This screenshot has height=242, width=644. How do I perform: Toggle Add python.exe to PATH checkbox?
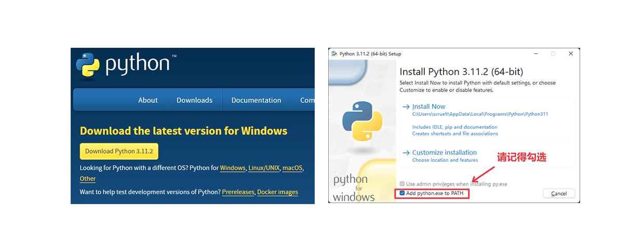tap(403, 193)
